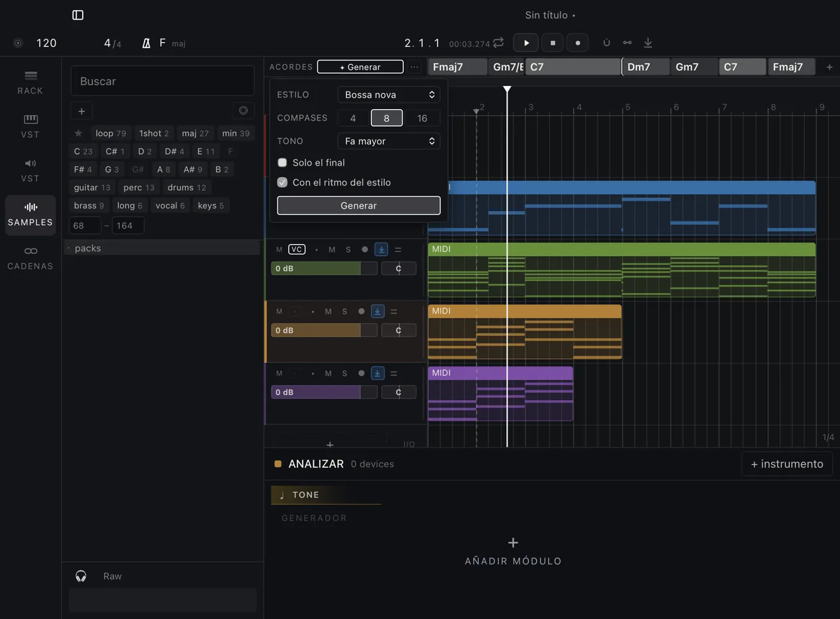Toggle the loop playback icon

[499, 43]
